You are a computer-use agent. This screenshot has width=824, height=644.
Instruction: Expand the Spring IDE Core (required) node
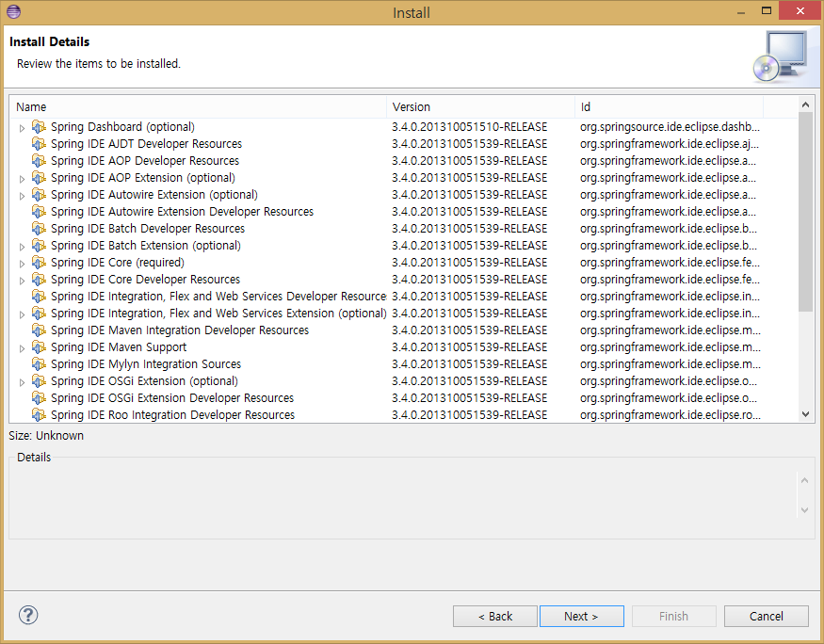click(x=22, y=264)
